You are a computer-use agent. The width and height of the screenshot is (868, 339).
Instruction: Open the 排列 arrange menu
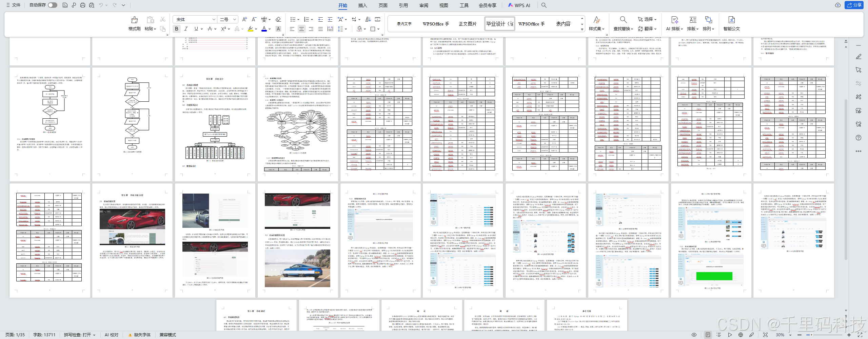coord(709,24)
